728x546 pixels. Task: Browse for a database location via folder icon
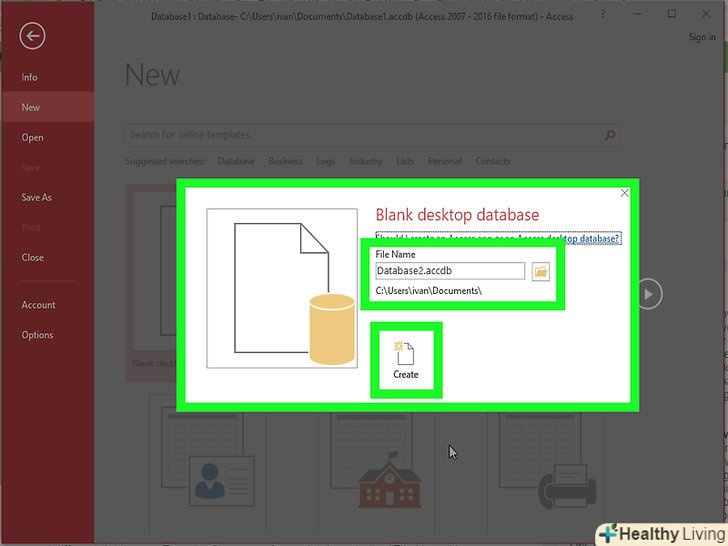tap(540, 271)
